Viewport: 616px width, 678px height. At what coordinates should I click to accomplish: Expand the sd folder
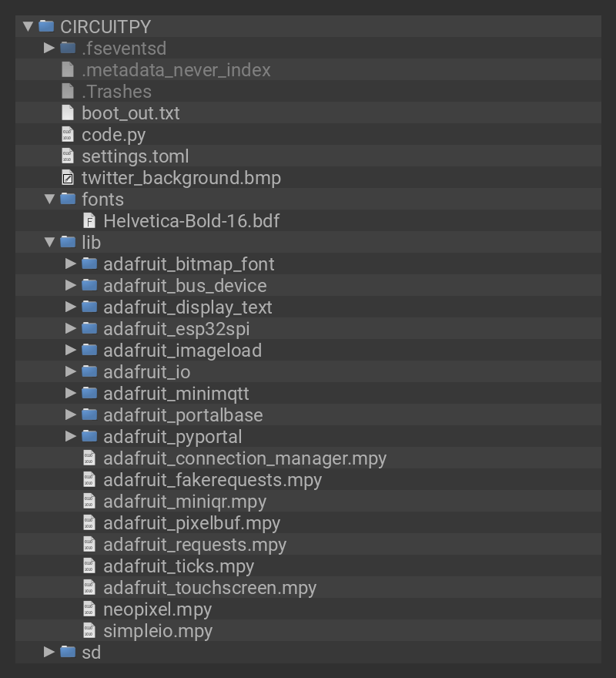pos(49,653)
